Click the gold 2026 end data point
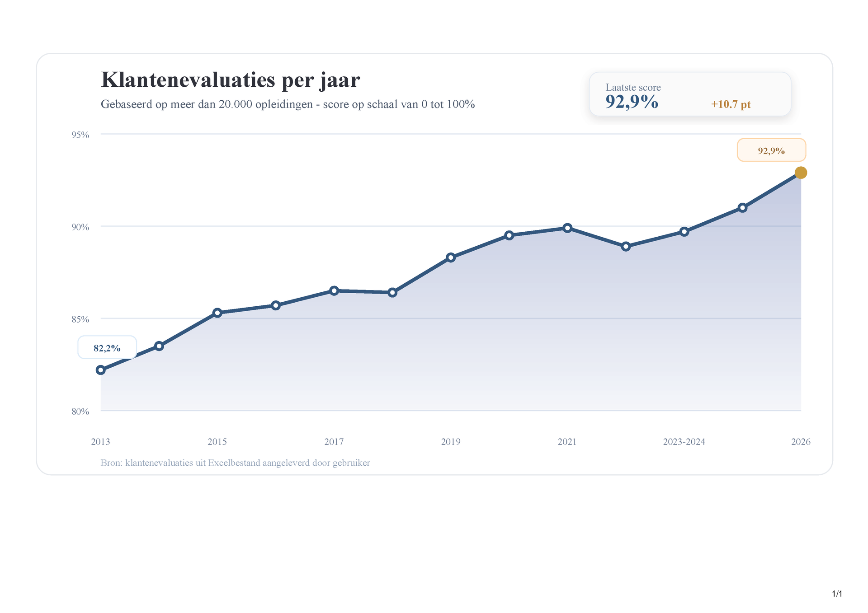This screenshot has height=613, width=868. tap(800, 173)
